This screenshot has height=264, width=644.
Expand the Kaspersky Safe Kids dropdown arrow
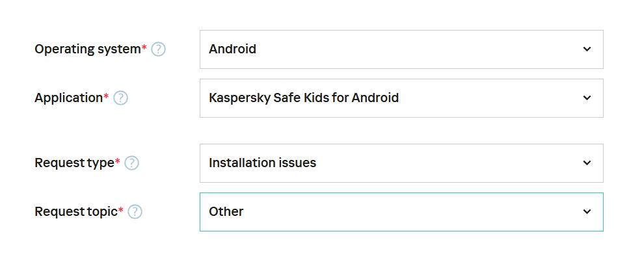click(x=587, y=98)
